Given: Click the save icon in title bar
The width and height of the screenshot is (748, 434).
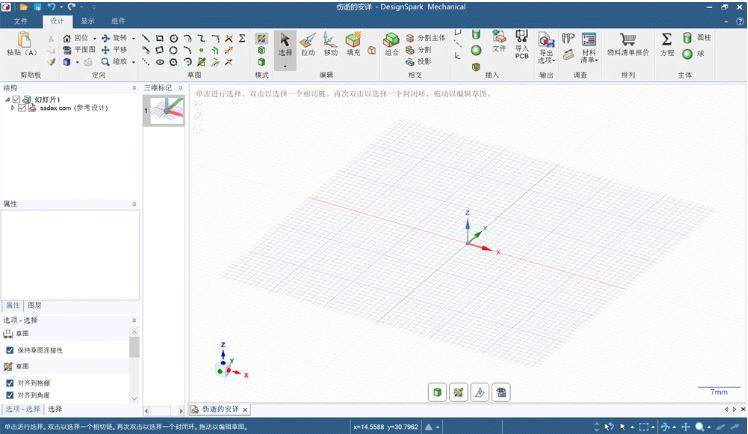Looking at the screenshot, I should [x=37, y=7].
